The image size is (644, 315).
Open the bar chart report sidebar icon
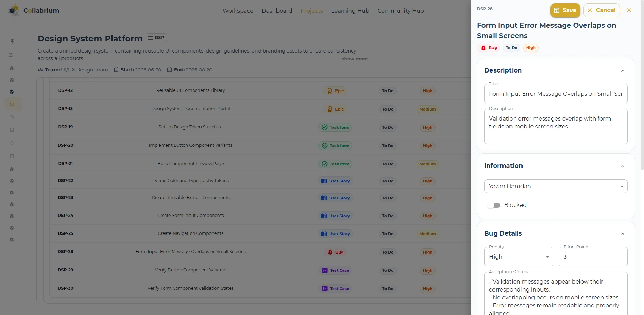(x=12, y=156)
